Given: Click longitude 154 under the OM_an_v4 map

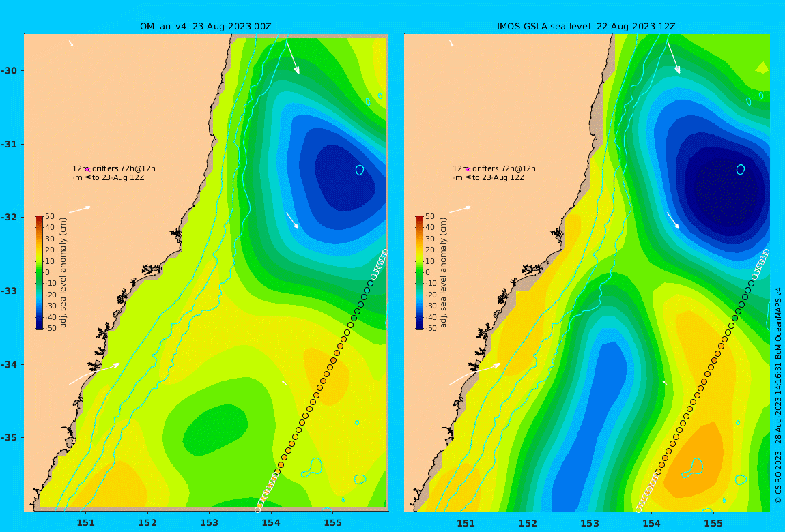Looking at the screenshot, I should (x=271, y=523).
